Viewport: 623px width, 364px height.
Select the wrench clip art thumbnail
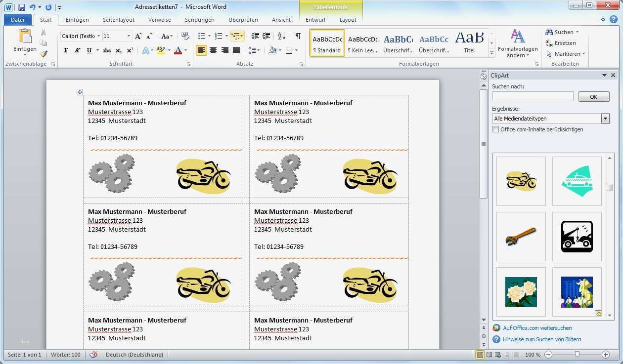(521, 237)
